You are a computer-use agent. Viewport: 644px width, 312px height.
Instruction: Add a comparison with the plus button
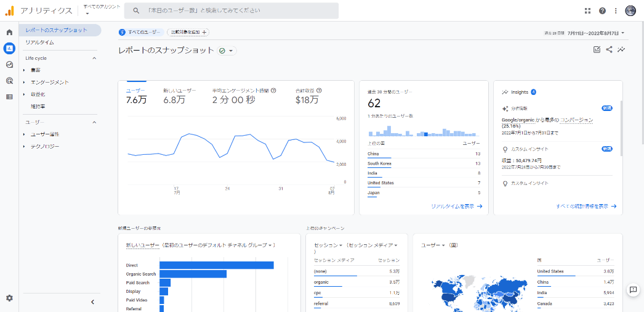tap(188, 33)
